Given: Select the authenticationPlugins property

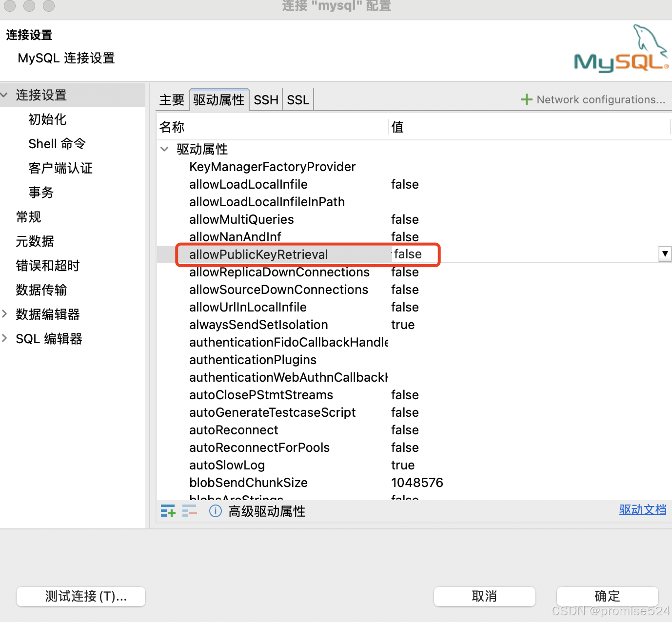Looking at the screenshot, I should pos(253,360).
